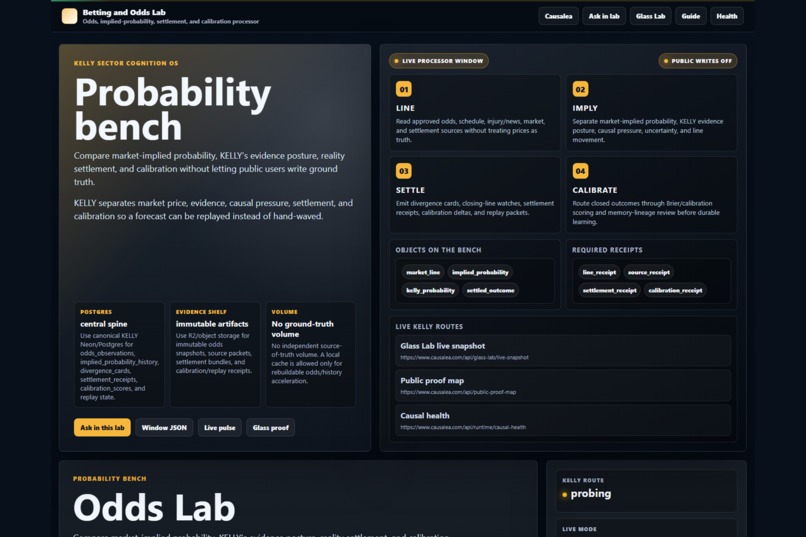Click the 04 step badge for CALIBRATE
The width and height of the screenshot is (806, 537).
pyautogui.click(x=580, y=171)
